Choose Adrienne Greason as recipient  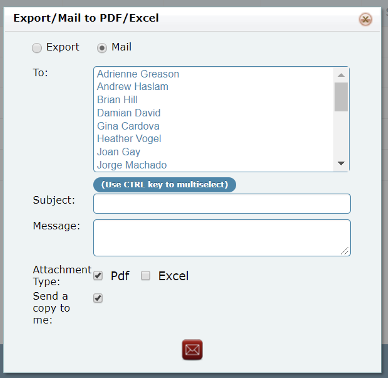pos(215,74)
